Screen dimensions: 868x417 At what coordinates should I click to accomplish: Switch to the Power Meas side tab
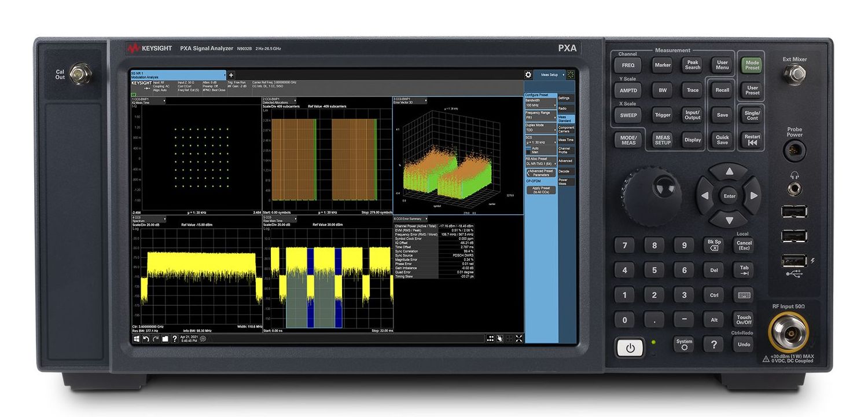(x=566, y=182)
